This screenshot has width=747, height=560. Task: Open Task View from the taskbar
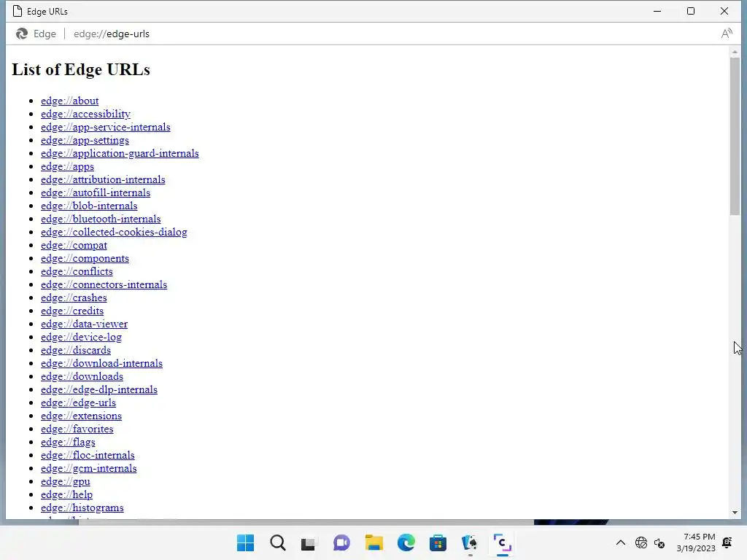309,543
